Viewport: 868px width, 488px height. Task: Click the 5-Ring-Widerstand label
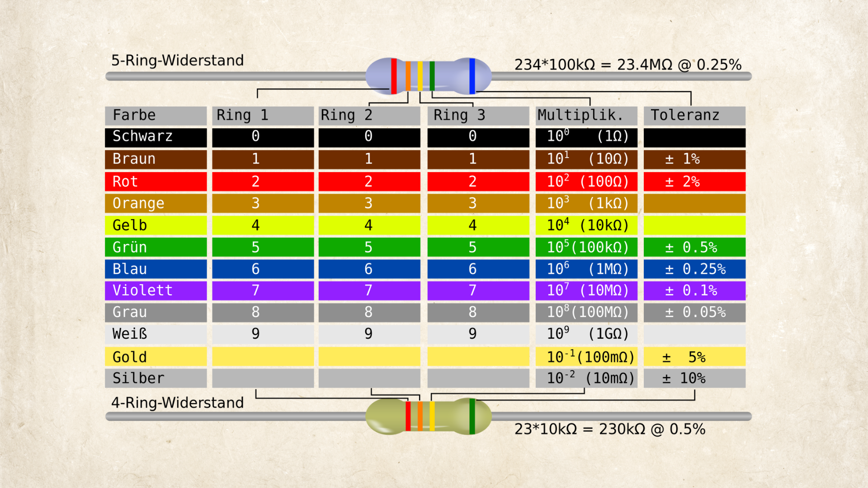[x=177, y=61]
